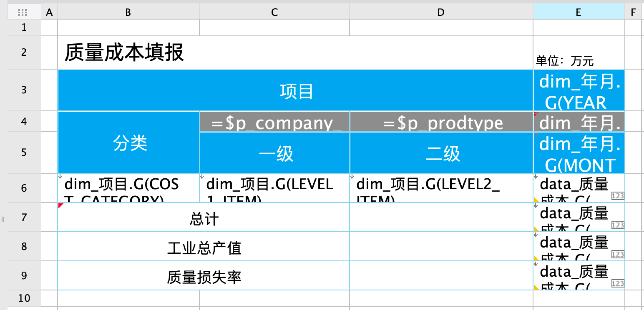Click the left panel collapse handle
Viewport: 644px width, 310px height.
tap(3, 219)
